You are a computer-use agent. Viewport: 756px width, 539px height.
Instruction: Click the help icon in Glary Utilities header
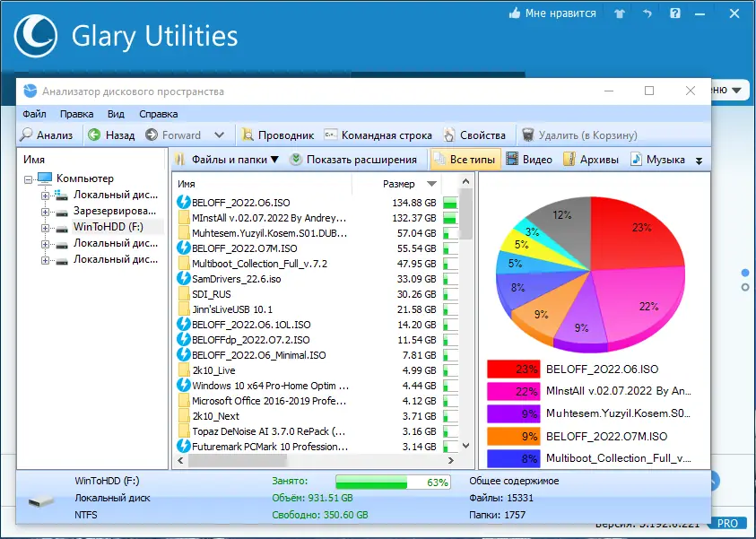click(675, 13)
